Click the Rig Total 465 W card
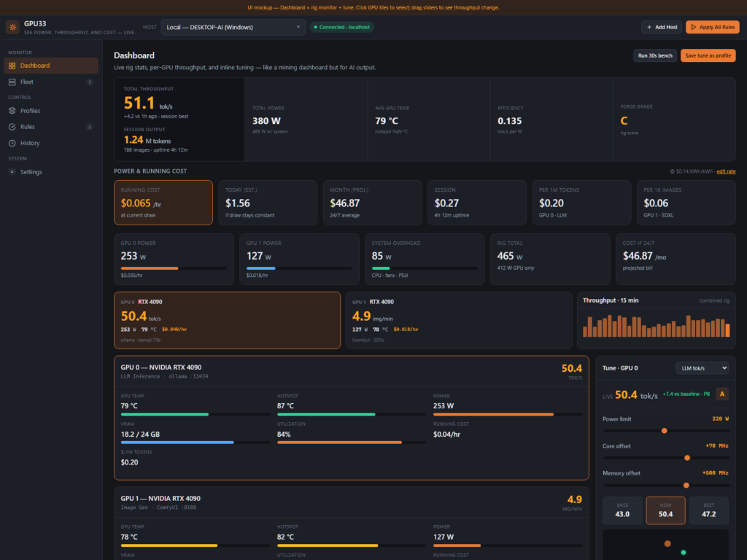The image size is (747, 560). [x=550, y=259]
